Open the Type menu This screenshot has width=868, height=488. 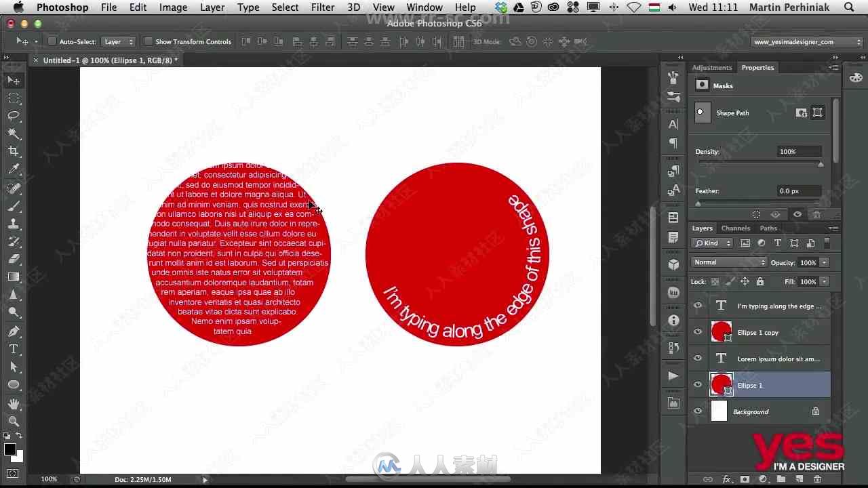[248, 7]
